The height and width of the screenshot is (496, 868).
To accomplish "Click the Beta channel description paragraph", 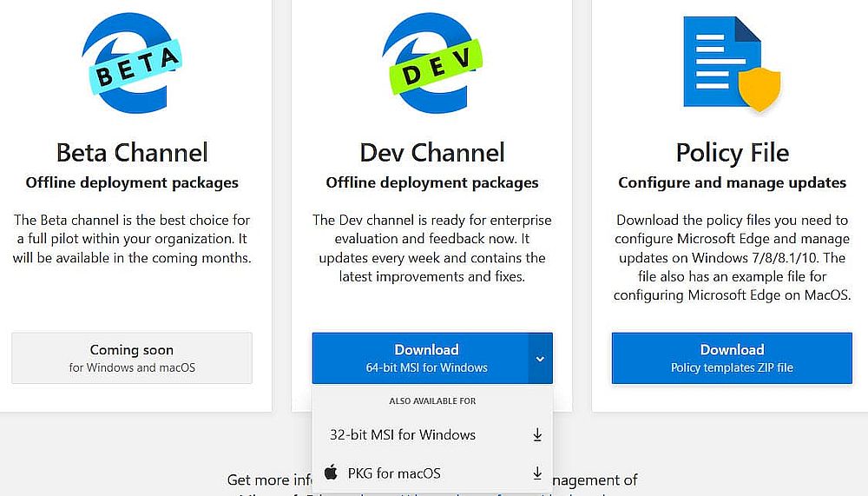I will (132, 239).
